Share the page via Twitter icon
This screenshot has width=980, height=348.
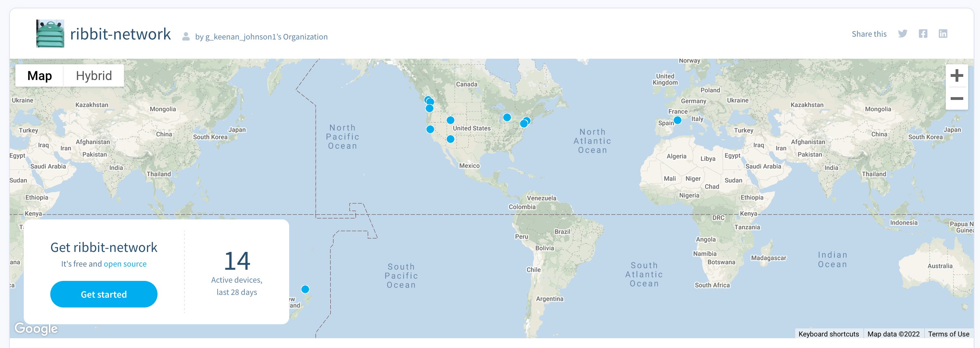pos(902,34)
